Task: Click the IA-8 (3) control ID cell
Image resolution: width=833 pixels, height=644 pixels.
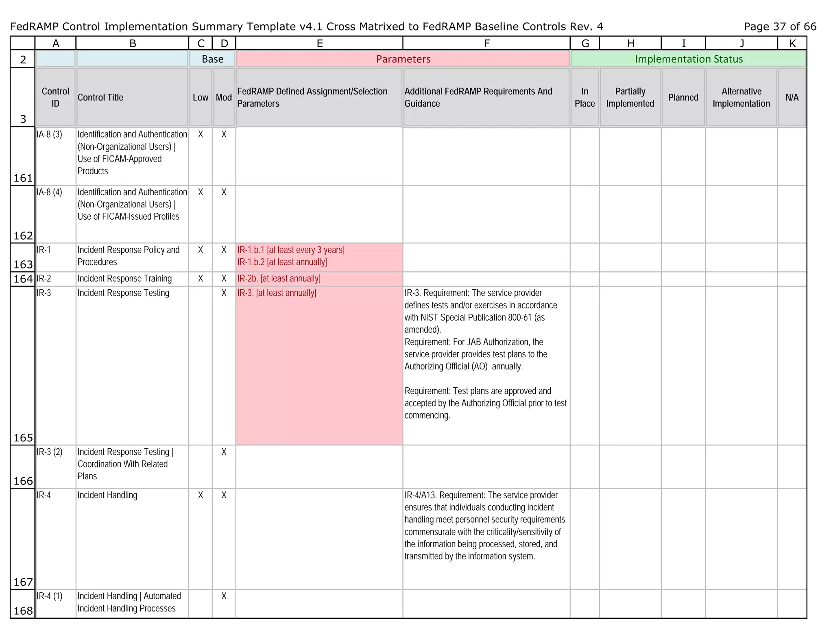Action: pyautogui.click(x=56, y=157)
